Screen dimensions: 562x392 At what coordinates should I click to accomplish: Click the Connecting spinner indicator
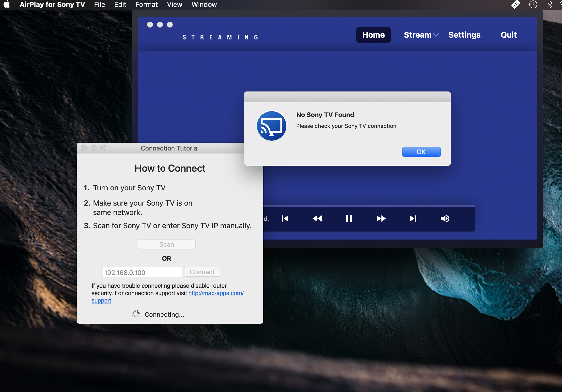click(136, 314)
